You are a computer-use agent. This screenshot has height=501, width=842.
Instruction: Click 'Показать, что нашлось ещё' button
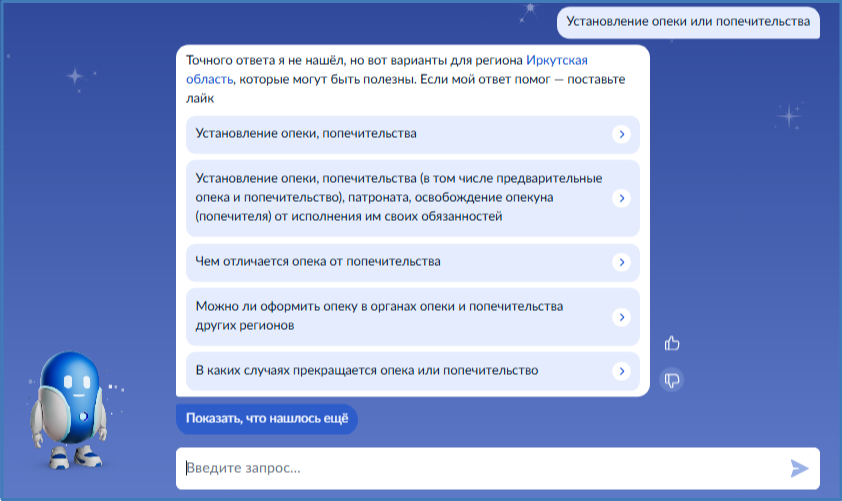coord(266,419)
